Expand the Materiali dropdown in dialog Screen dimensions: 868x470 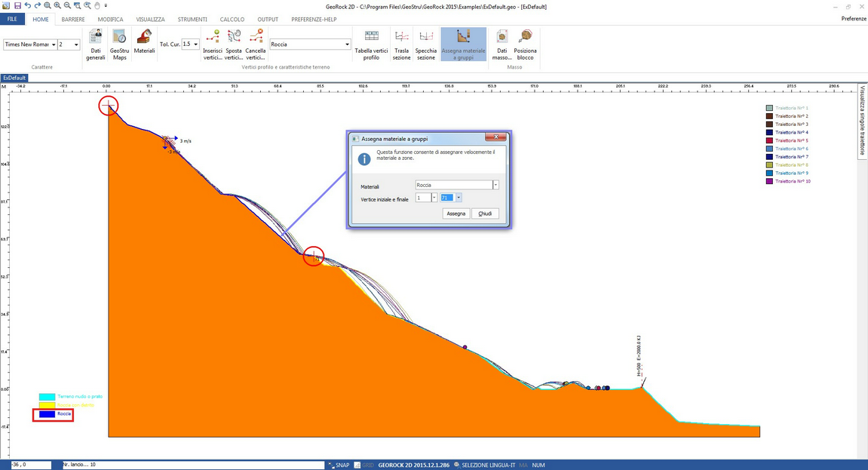tap(495, 186)
